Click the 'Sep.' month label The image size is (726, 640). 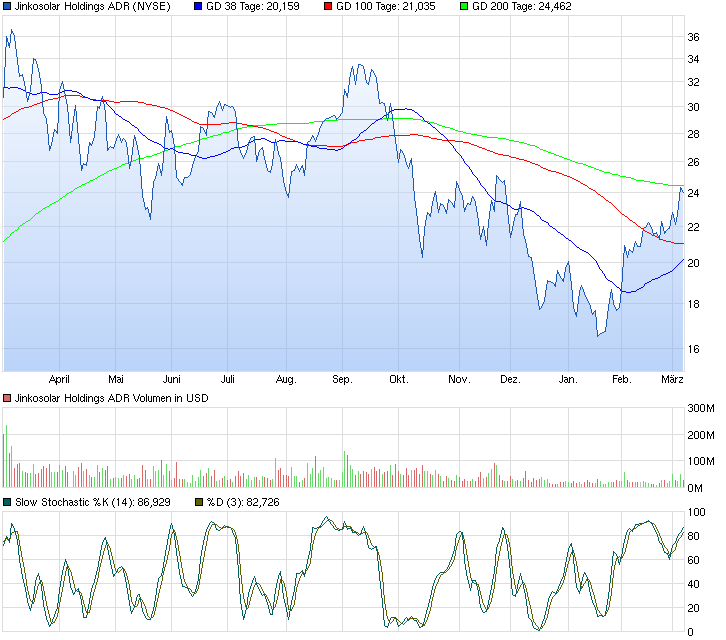[x=342, y=380]
